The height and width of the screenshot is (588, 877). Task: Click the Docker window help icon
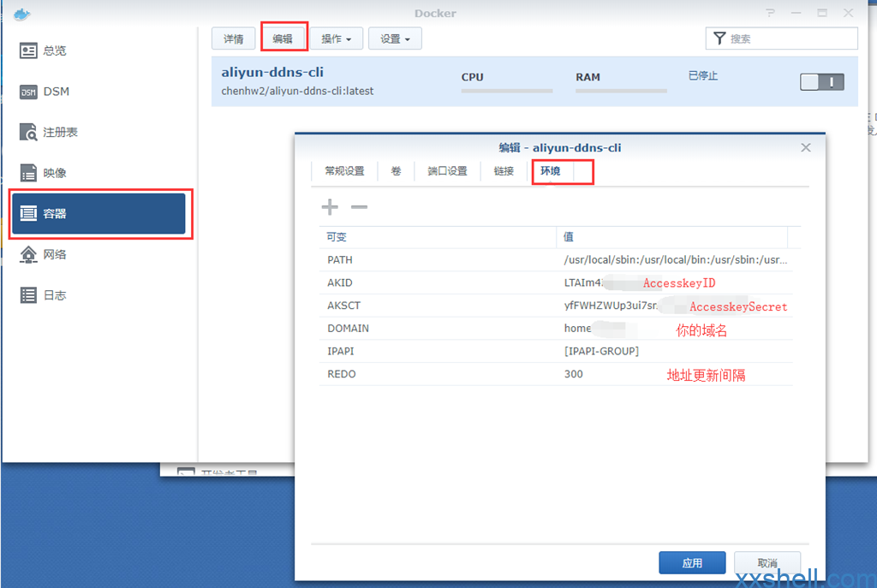770,13
